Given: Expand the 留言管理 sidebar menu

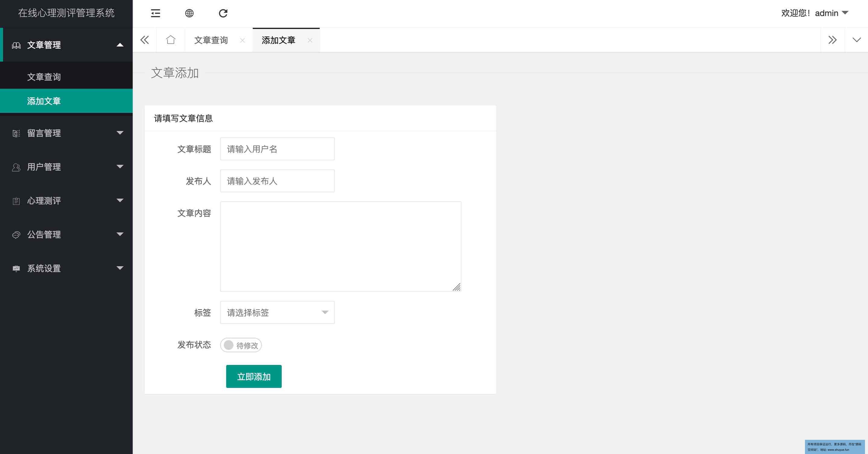Looking at the screenshot, I should (x=66, y=133).
